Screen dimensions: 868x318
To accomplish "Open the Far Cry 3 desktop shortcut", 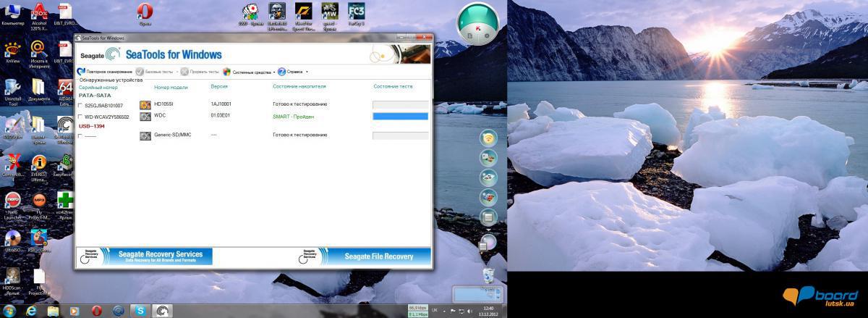I will tap(356, 12).
